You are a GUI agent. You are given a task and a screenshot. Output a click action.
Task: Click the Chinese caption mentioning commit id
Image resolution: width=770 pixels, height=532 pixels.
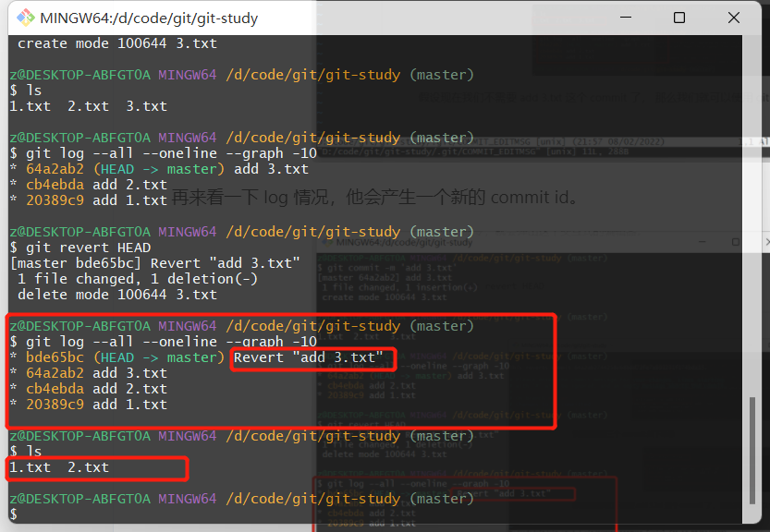coord(376,198)
